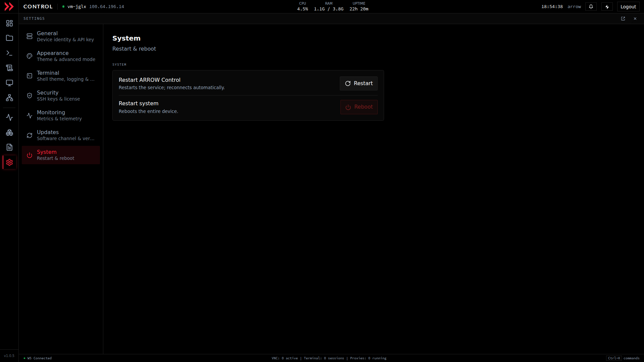Select the General settings section
The width and height of the screenshot is (644, 362).
pos(61,36)
